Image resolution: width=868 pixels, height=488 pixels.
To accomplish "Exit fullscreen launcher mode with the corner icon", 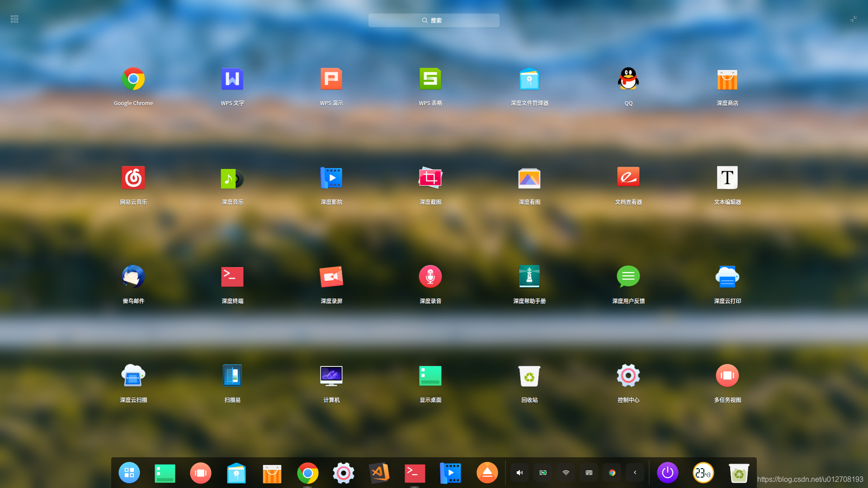I will tap(853, 19).
